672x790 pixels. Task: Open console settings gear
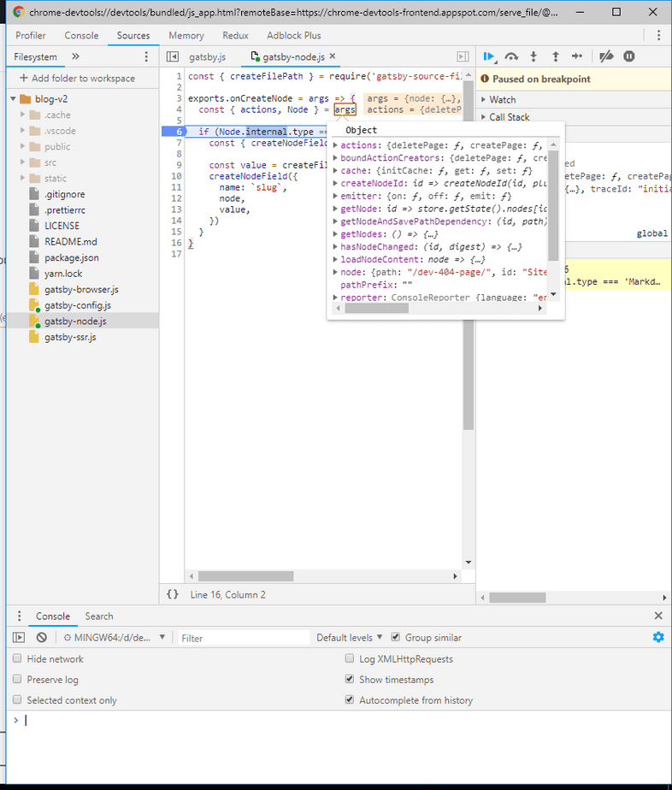[657, 637]
